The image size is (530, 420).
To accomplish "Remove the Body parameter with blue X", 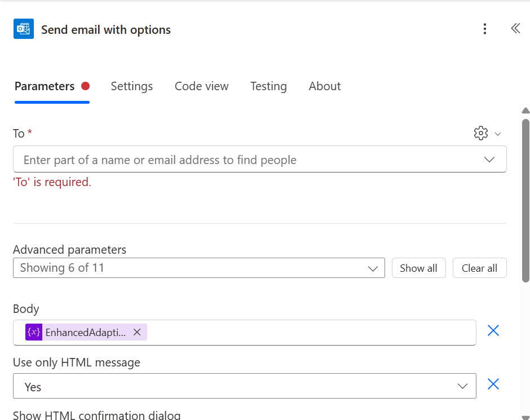I will [493, 330].
